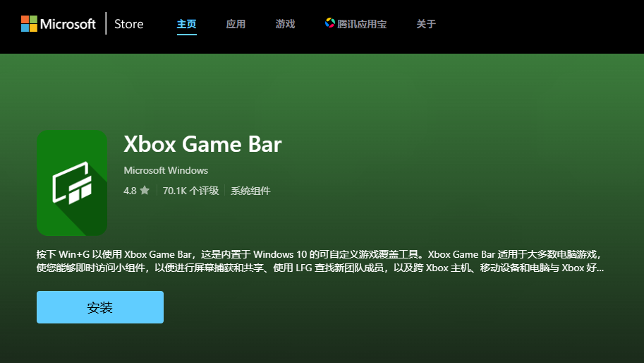
Task: Open the 70.1K 个评级 reviews link
Action: pos(190,191)
